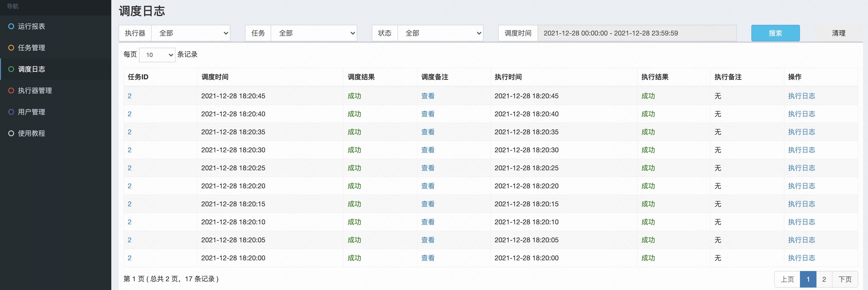
Task: Click the orange circle icon beside 任务管理
Action: [x=11, y=47]
